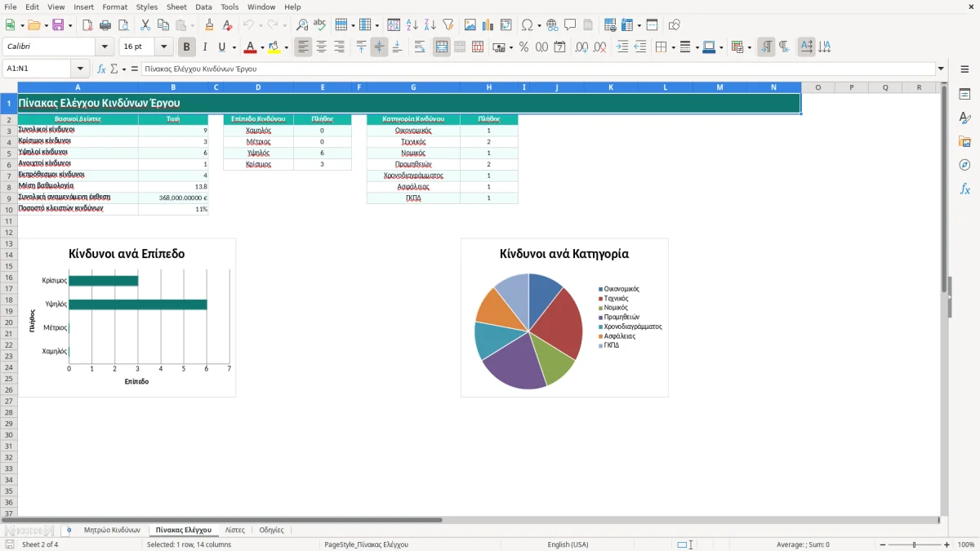The height and width of the screenshot is (551, 980).
Task: Toggle Underline formatting
Action: tap(222, 47)
